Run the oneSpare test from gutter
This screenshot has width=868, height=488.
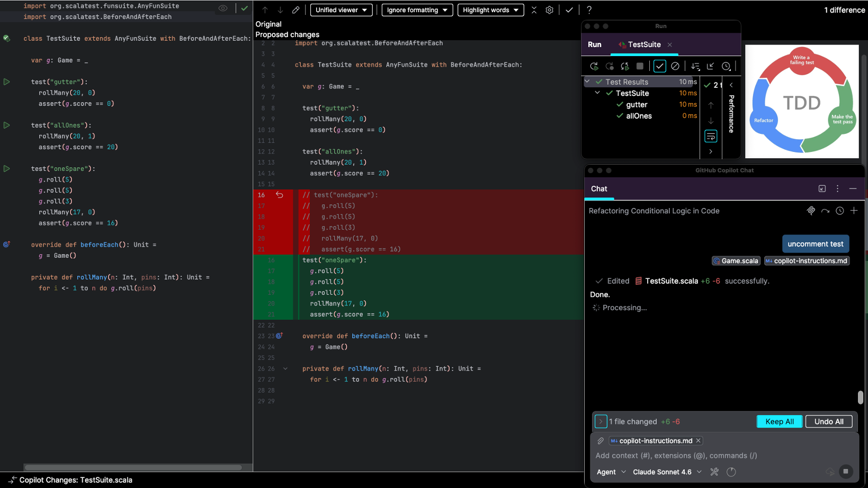[7, 169]
